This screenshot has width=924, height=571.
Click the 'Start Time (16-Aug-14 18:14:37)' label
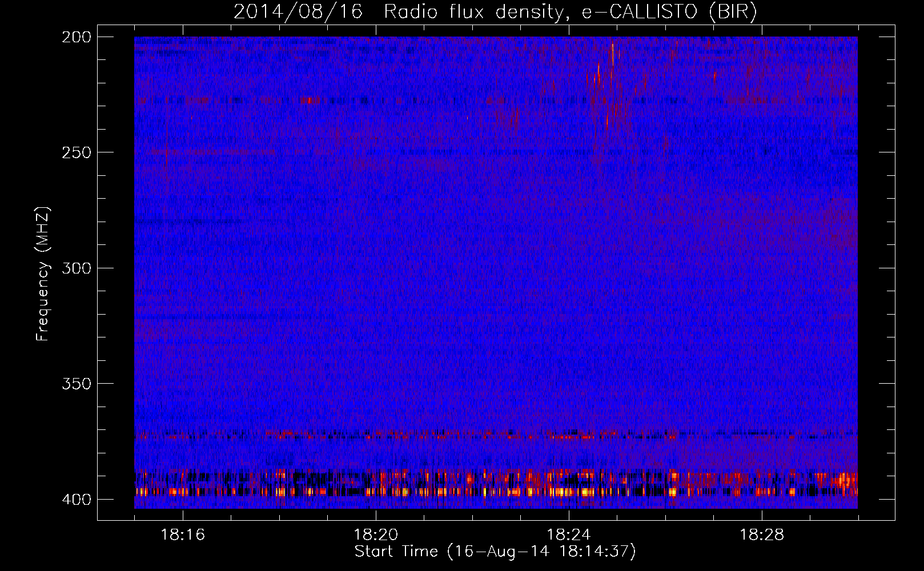[x=495, y=552]
